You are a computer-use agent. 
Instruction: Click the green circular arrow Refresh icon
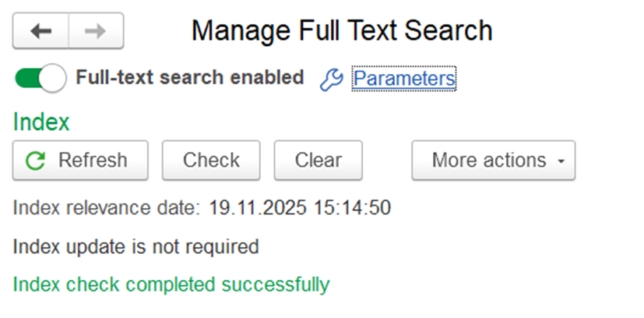[x=36, y=161]
